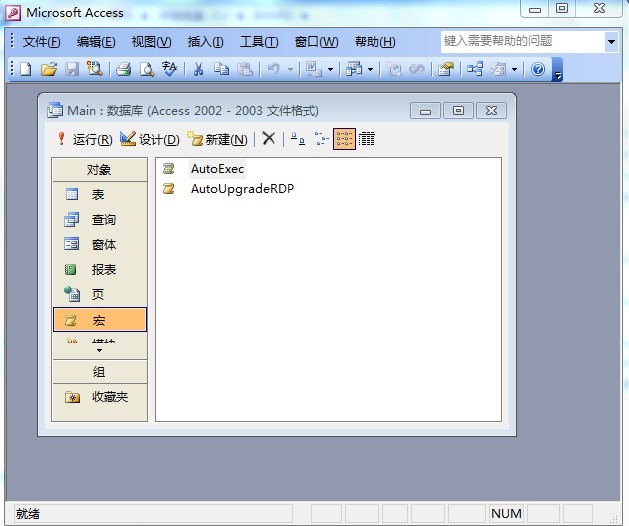Click the Paste clipboard icon

click(x=245, y=69)
